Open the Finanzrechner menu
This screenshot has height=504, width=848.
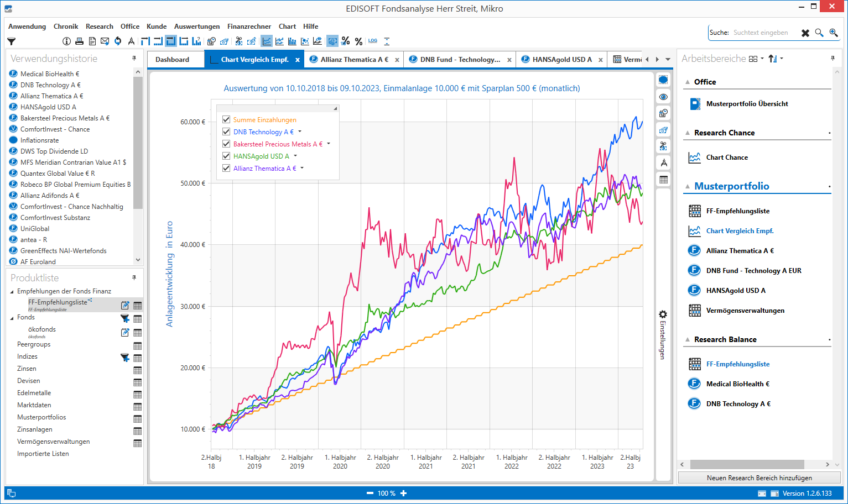pyautogui.click(x=249, y=27)
